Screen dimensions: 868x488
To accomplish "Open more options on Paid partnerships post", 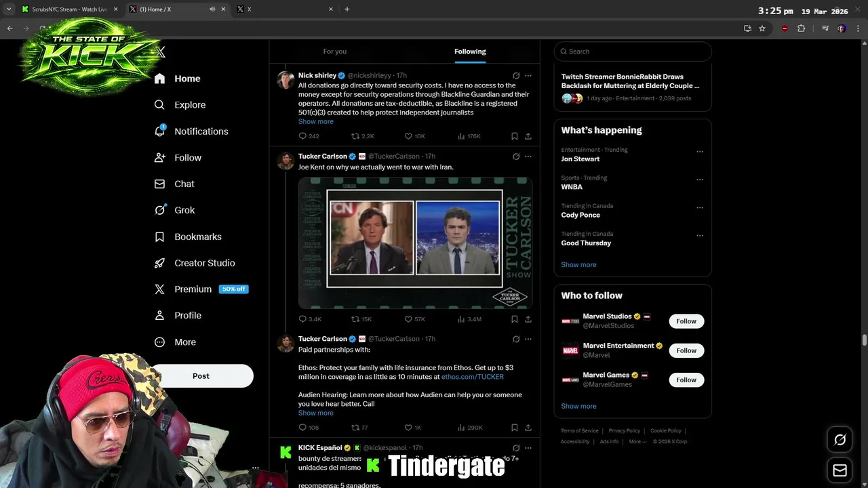I will [528, 339].
